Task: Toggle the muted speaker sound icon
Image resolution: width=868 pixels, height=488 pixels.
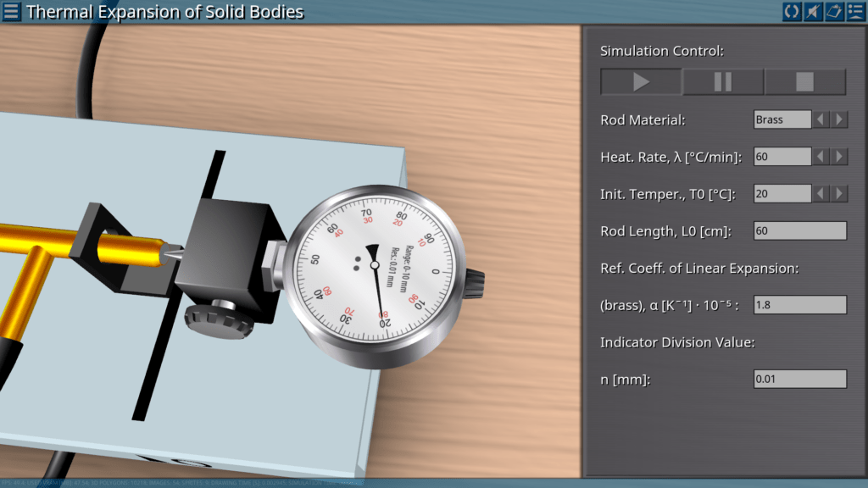Action: point(813,12)
